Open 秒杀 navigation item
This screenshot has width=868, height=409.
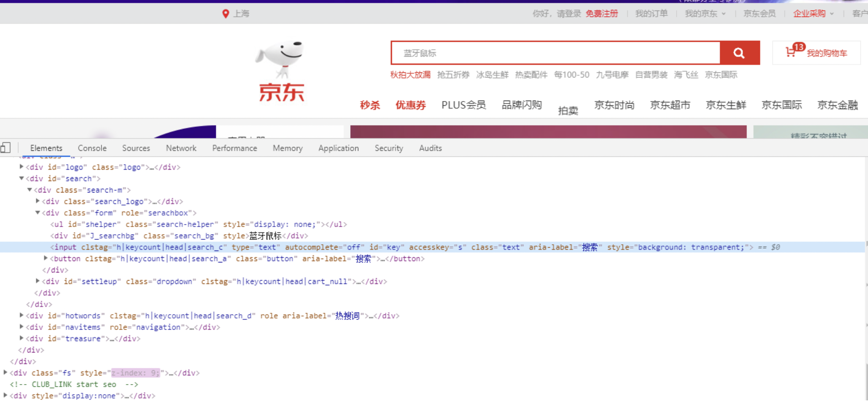[x=370, y=105]
